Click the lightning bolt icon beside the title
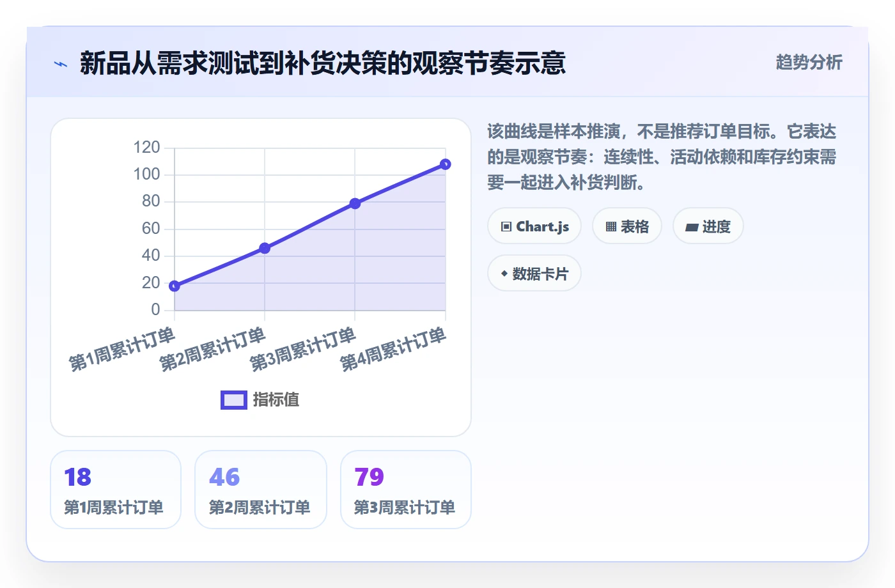This screenshot has width=895, height=588. click(x=61, y=64)
